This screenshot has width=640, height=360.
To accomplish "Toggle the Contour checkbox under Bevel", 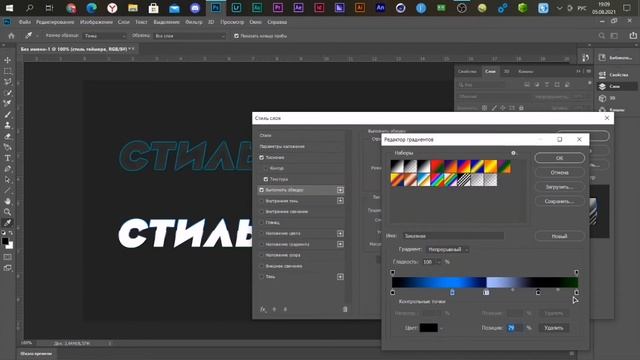I will point(266,168).
